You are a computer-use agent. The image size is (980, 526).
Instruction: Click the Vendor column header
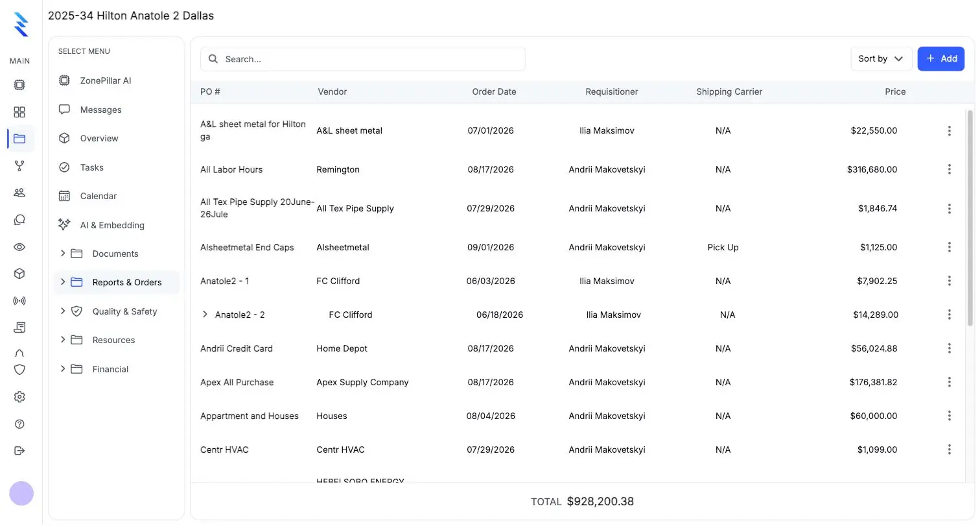332,92
